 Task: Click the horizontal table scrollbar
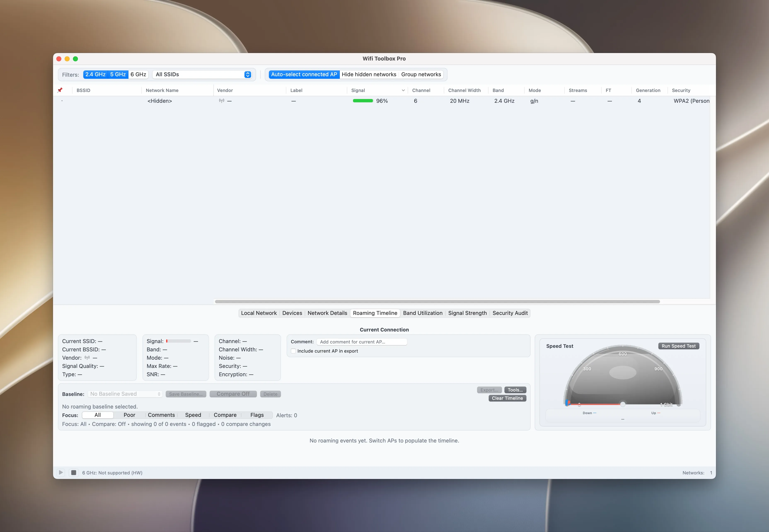coord(437,302)
